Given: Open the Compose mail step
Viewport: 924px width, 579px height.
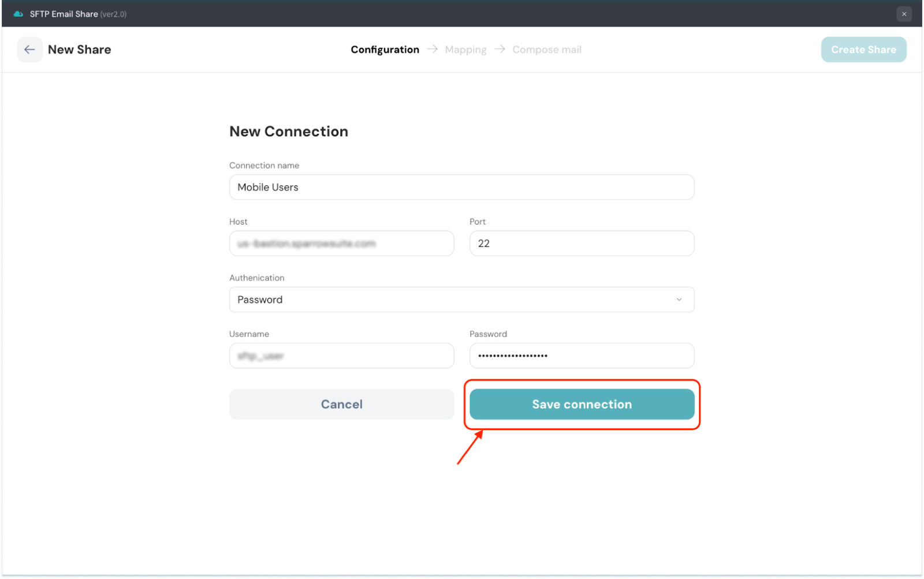Looking at the screenshot, I should point(546,50).
